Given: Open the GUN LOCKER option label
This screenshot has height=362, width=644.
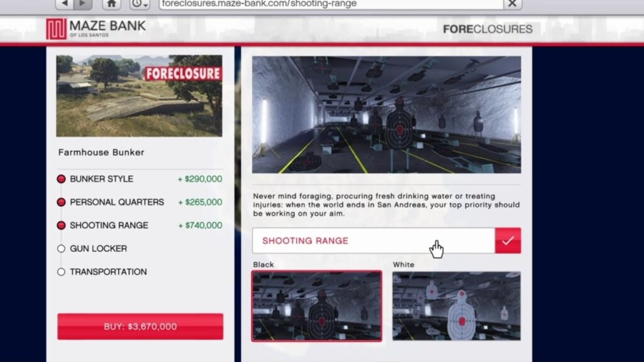Looking at the screenshot, I should tap(98, 249).
